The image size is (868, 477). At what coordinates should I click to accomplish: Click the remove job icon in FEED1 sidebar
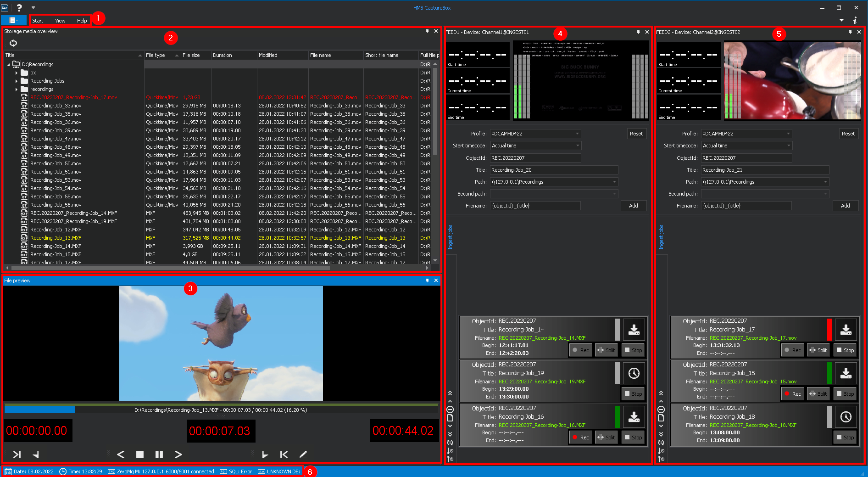(x=450, y=410)
